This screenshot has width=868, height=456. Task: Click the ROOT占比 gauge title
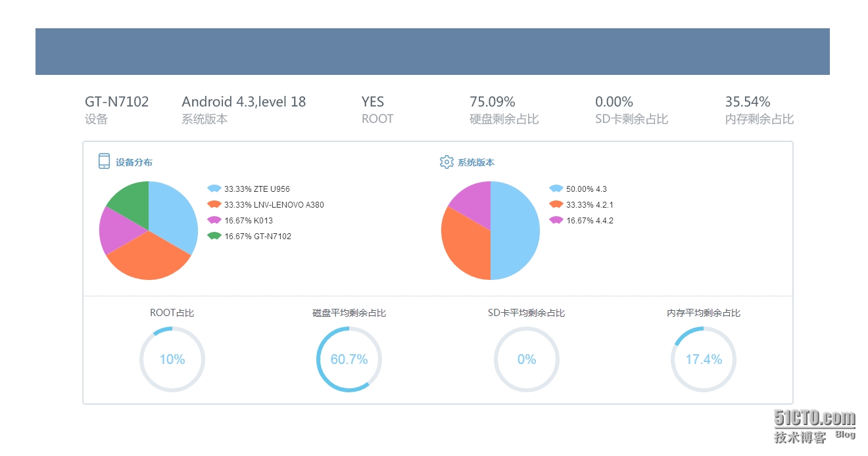pos(172,313)
